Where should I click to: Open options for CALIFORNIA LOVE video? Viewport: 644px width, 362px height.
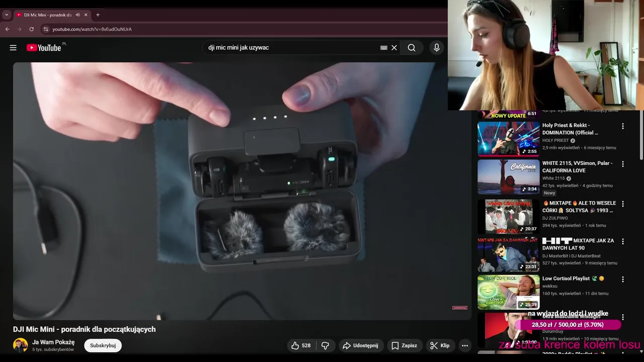(x=623, y=164)
